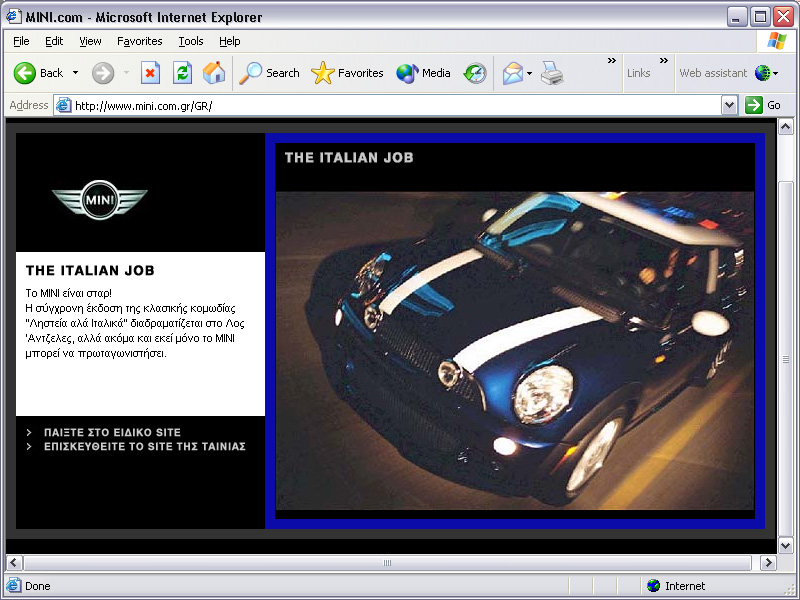Image resolution: width=800 pixels, height=600 pixels.
Task: Open the Edit menu
Action: tap(54, 41)
